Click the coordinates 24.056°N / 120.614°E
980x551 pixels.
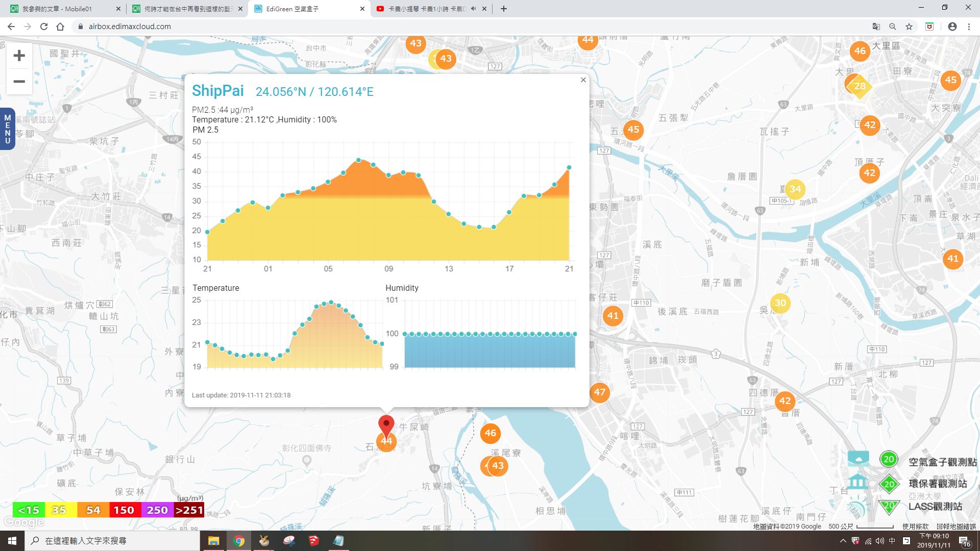pyautogui.click(x=314, y=92)
